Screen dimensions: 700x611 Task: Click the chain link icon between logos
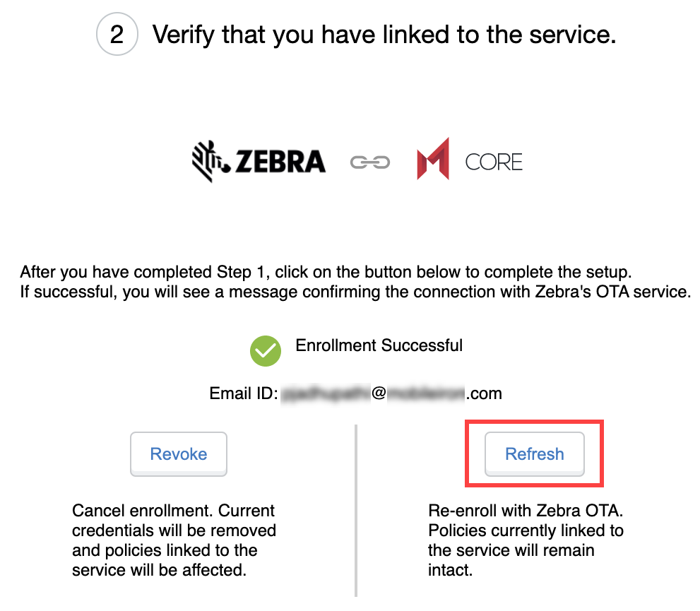point(369,161)
